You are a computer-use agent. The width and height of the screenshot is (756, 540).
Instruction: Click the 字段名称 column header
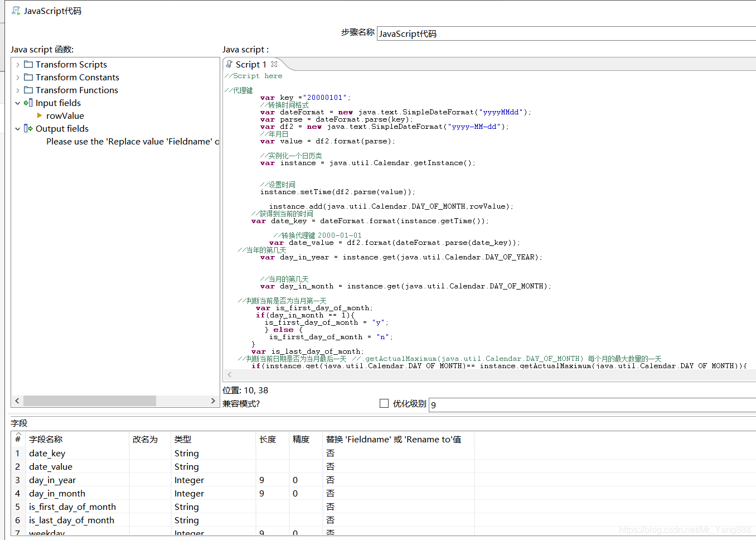78,440
